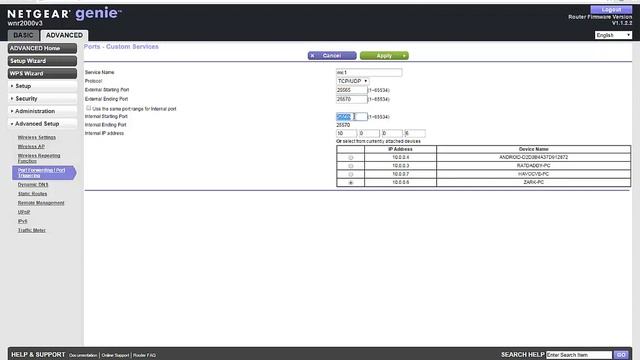The height and width of the screenshot is (360, 640).
Task: Open UPnP settings link
Action: (24, 212)
